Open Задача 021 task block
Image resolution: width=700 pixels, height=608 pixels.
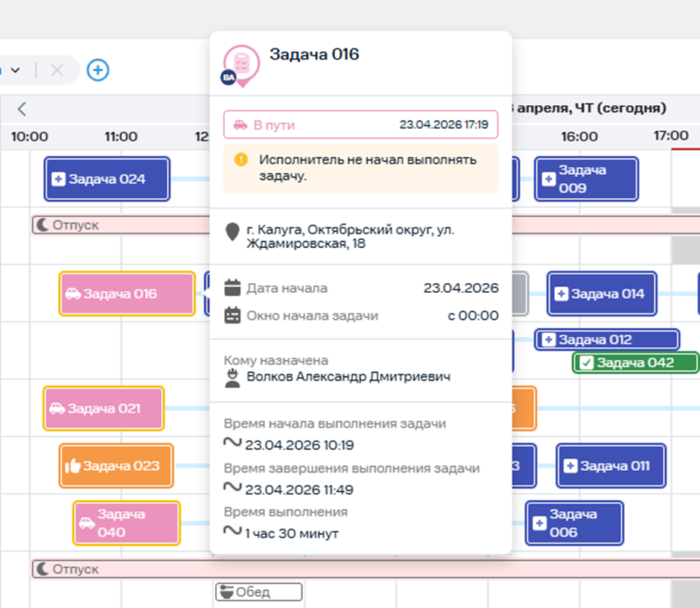click(104, 408)
